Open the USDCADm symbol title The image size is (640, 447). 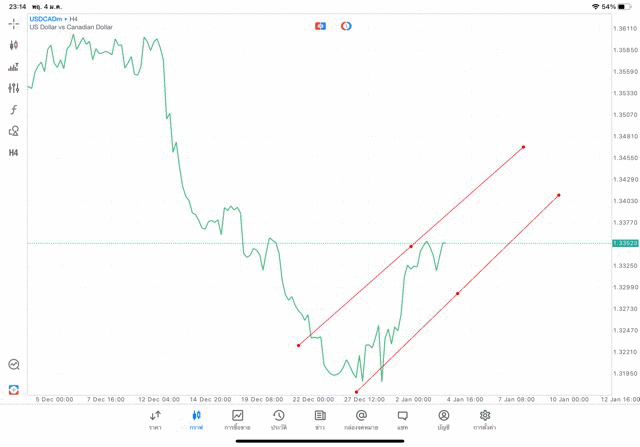coord(48,18)
